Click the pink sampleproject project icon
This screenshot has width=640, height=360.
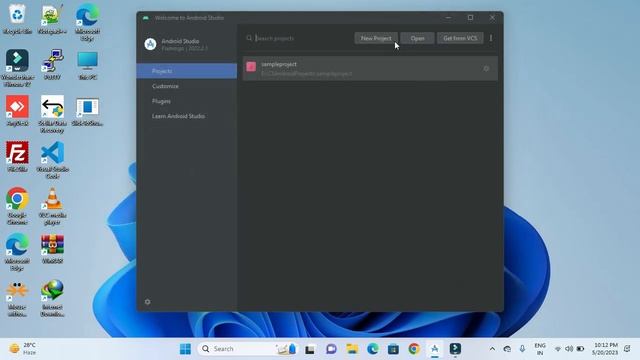(251, 67)
